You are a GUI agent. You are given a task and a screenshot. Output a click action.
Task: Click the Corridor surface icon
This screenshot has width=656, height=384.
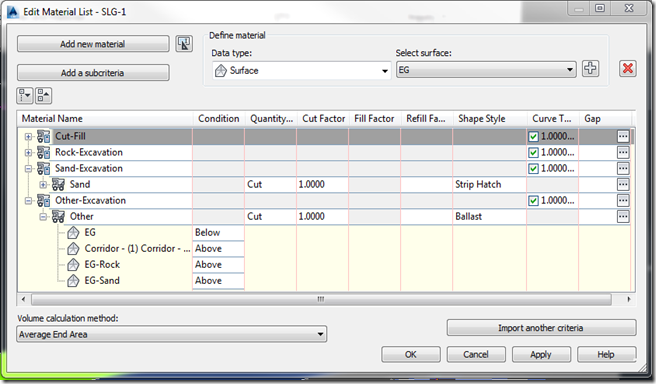click(x=73, y=248)
